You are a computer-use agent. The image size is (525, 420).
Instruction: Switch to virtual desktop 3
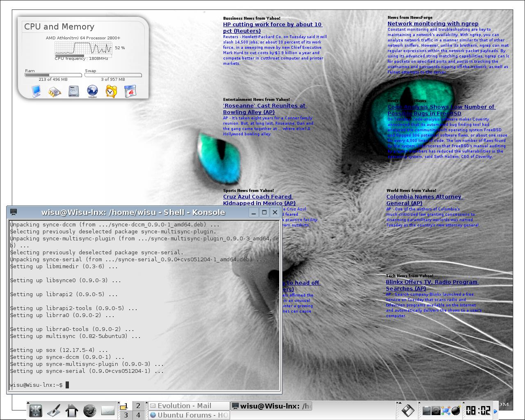coord(126,415)
